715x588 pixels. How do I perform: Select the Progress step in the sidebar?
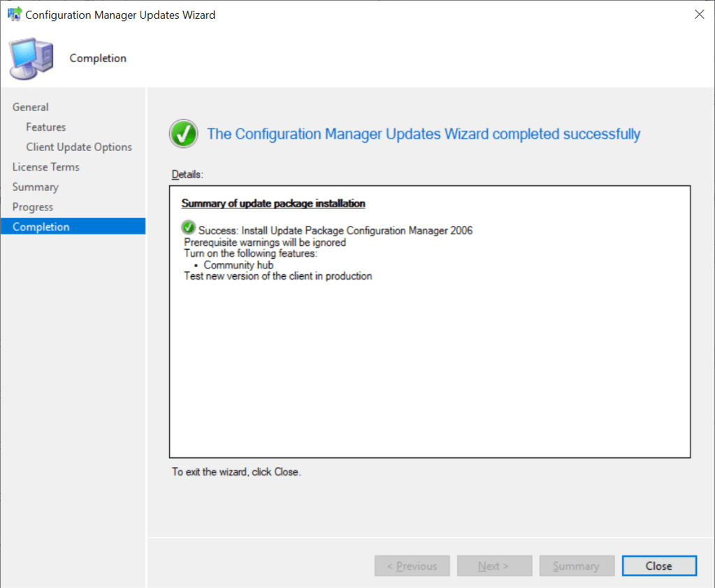pyautogui.click(x=33, y=207)
